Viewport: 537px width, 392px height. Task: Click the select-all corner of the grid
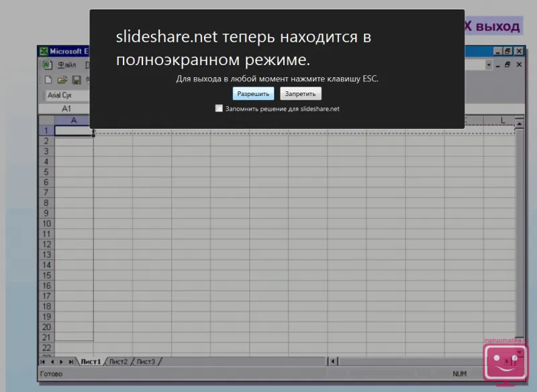pos(47,120)
